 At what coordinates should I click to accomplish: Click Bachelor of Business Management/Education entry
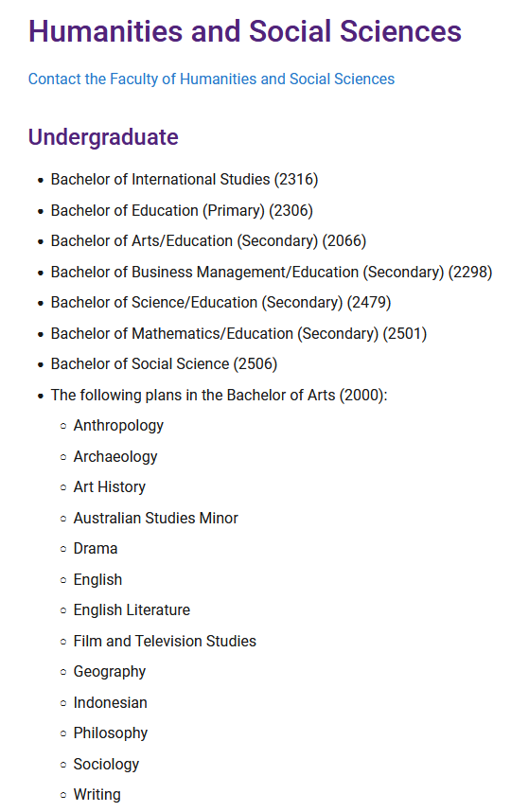click(x=272, y=273)
